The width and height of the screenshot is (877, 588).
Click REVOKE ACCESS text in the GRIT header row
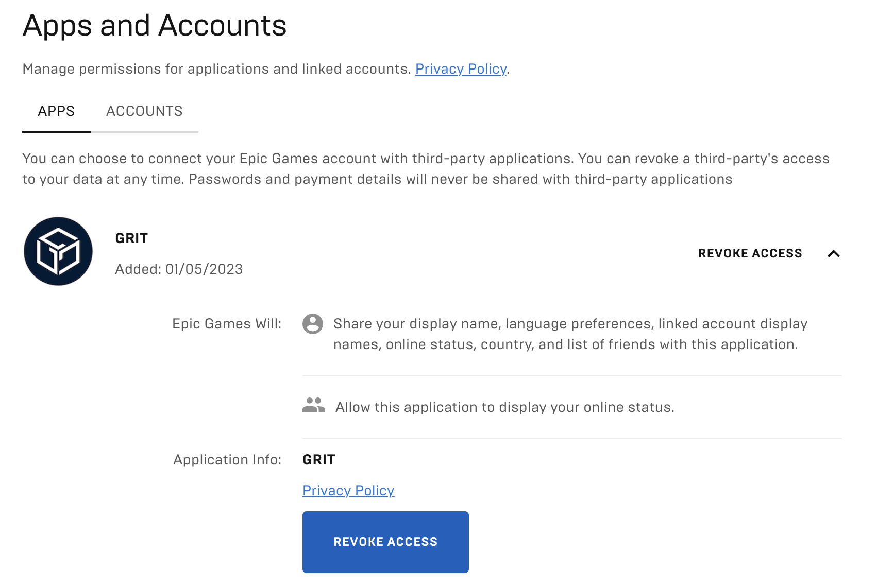pos(750,253)
